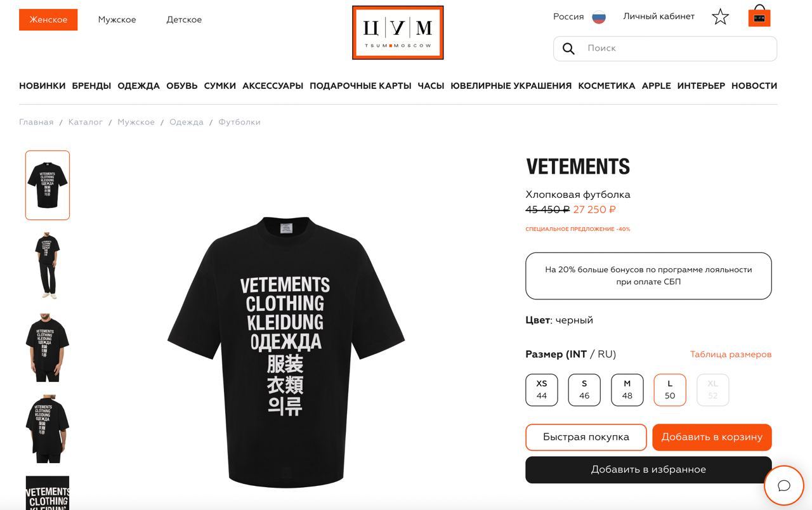Click the Футболки breadcrumb link
812x510 pixels.
pyautogui.click(x=239, y=122)
